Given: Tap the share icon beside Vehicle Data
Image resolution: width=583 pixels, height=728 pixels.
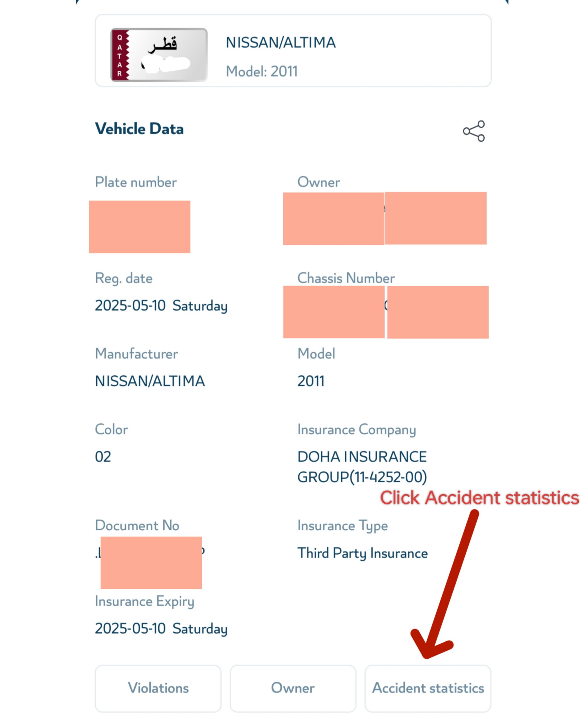Looking at the screenshot, I should [x=474, y=131].
